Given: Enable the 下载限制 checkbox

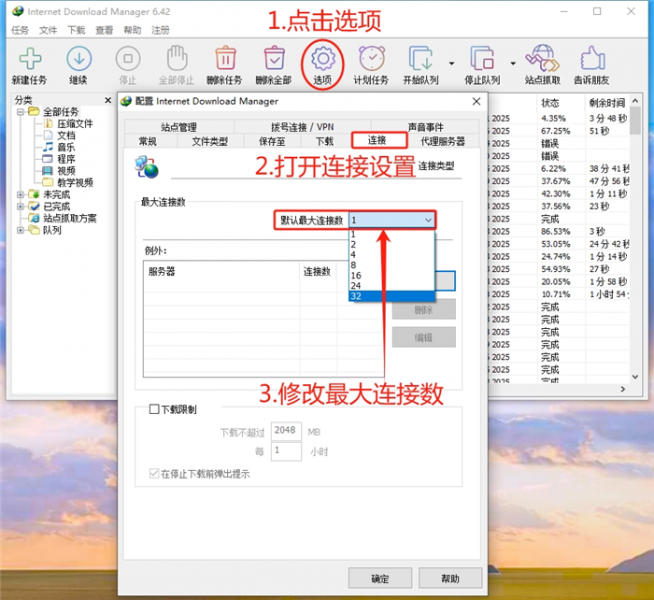Looking at the screenshot, I should (154, 409).
